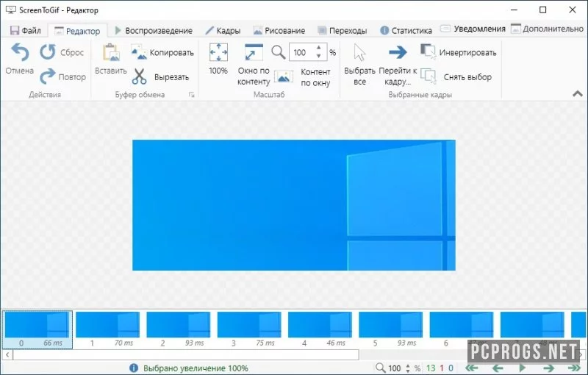Copy selected frames via Копировать icon
Image resolution: width=588 pixels, height=375 pixels.
(x=139, y=52)
